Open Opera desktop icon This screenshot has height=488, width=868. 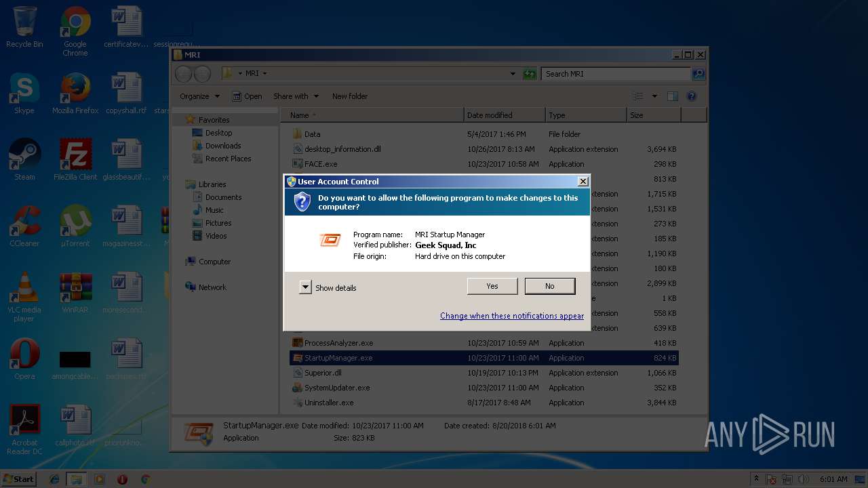tap(24, 359)
